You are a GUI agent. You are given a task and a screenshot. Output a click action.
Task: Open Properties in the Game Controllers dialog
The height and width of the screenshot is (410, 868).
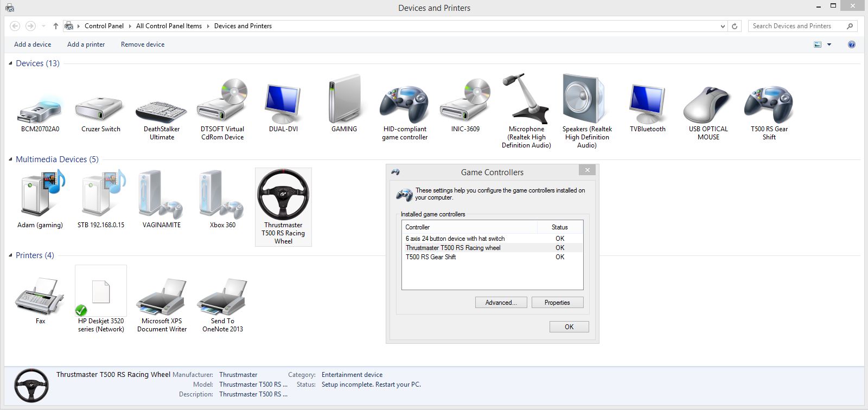click(557, 303)
